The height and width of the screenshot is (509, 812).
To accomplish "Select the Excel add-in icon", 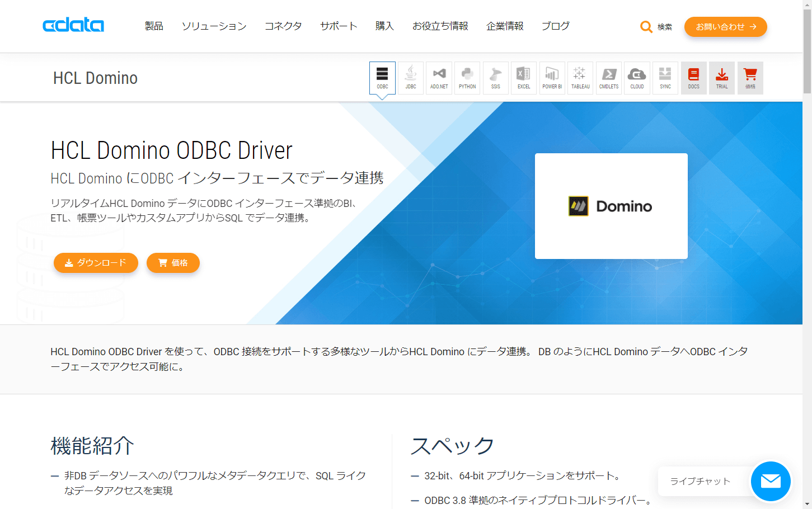I will (524, 78).
